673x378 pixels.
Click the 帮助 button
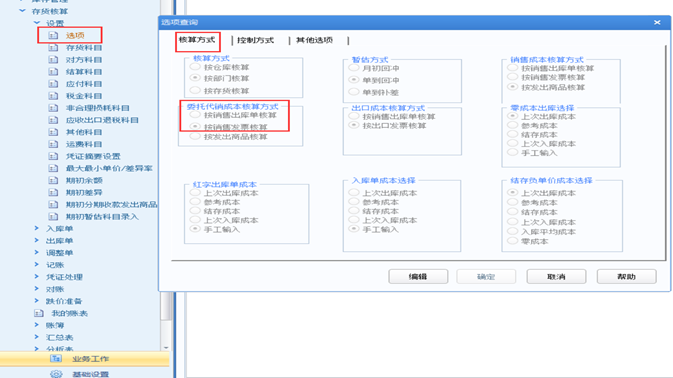(x=626, y=277)
